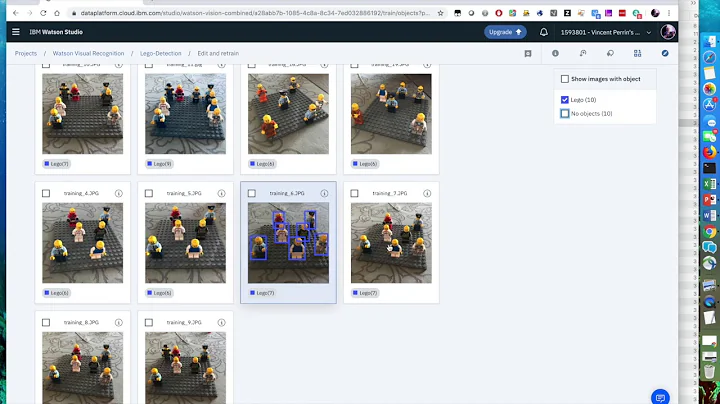Open the notifications bell
This screenshot has width=720, height=404.
click(x=544, y=32)
